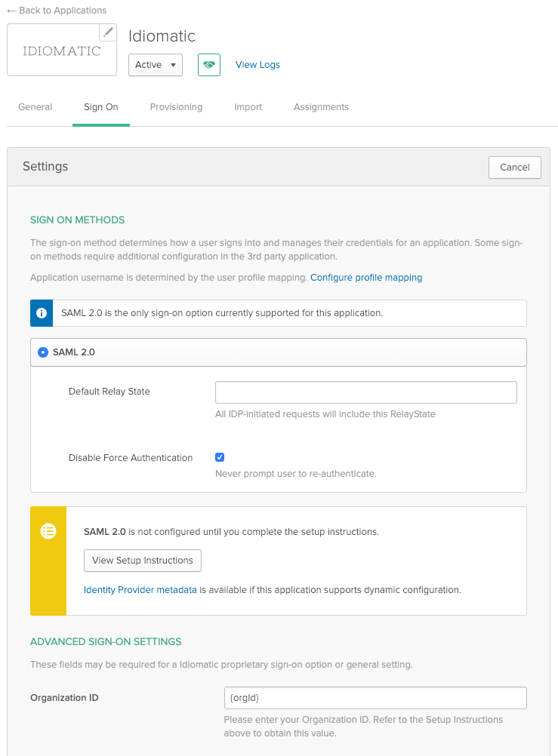This screenshot has height=756, width=558.
Task: Open the Provisioning tab
Action: pyautogui.click(x=176, y=107)
